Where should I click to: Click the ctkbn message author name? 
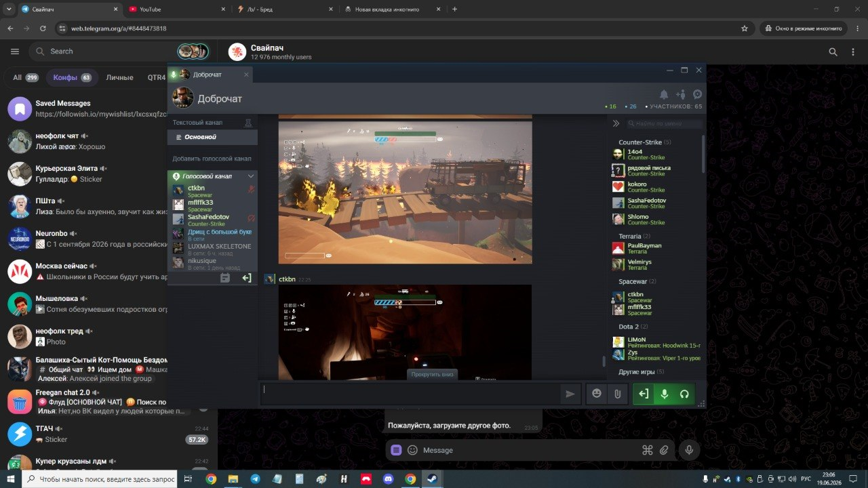click(x=287, y=279)
